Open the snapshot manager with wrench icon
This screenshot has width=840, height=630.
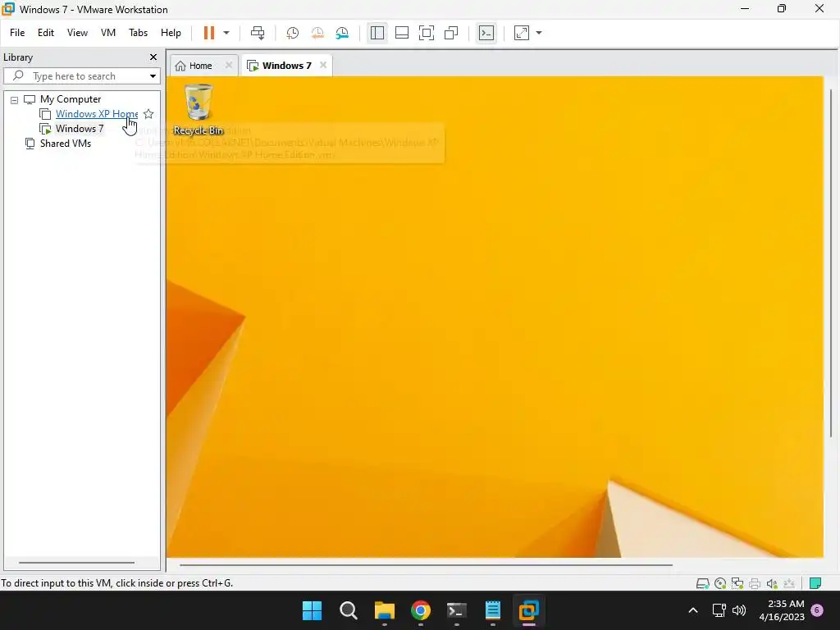point(342,33)
